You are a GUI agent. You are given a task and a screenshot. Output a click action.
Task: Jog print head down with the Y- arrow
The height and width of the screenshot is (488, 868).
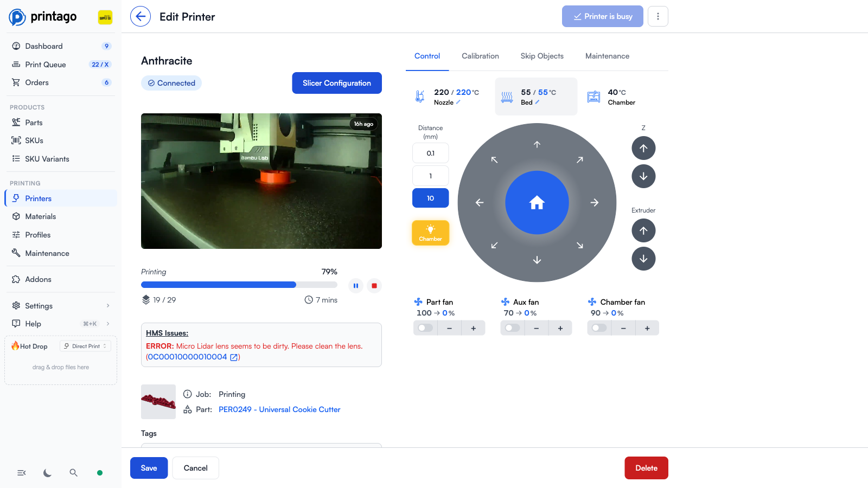click(537, 260)
